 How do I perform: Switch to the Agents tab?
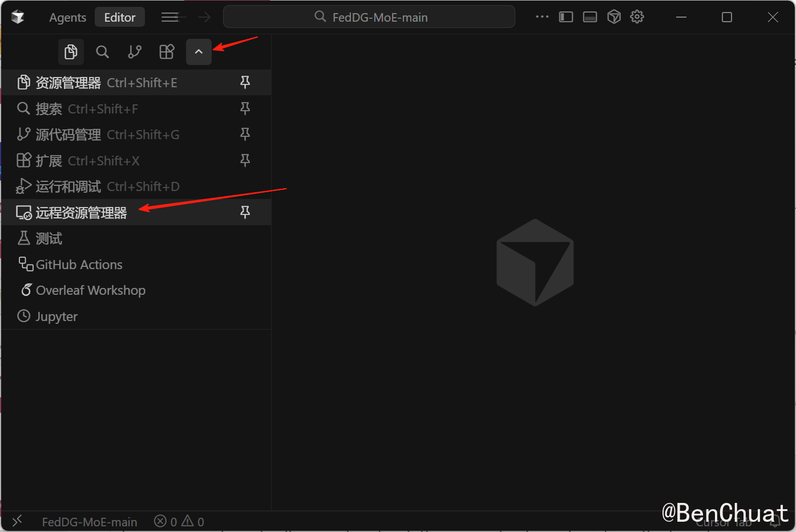point(67,17)
